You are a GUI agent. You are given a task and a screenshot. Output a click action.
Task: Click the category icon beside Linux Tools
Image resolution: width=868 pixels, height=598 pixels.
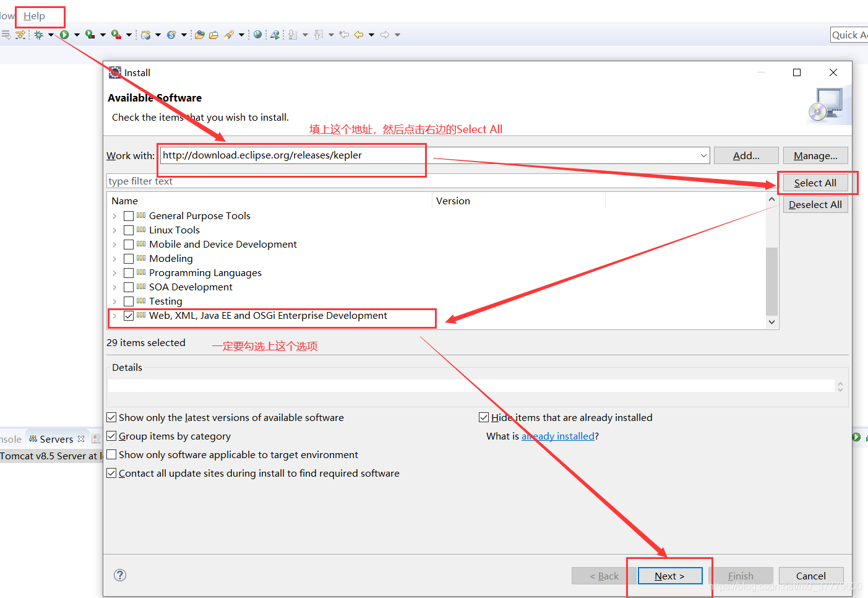coord(141,230)
